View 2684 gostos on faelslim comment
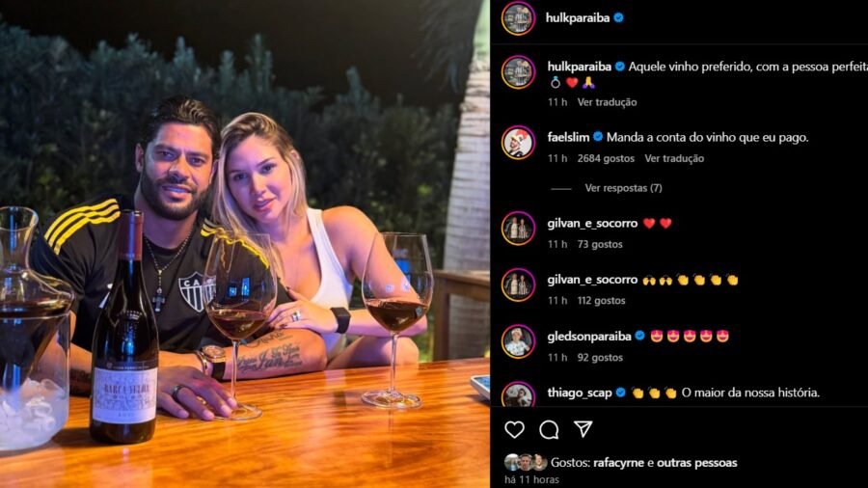 pyautogui.click(x=606, y=159)
